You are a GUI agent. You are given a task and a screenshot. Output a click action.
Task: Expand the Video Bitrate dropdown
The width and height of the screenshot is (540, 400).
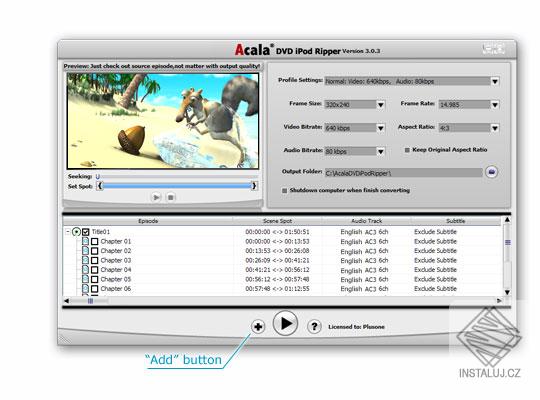point(381,128)
